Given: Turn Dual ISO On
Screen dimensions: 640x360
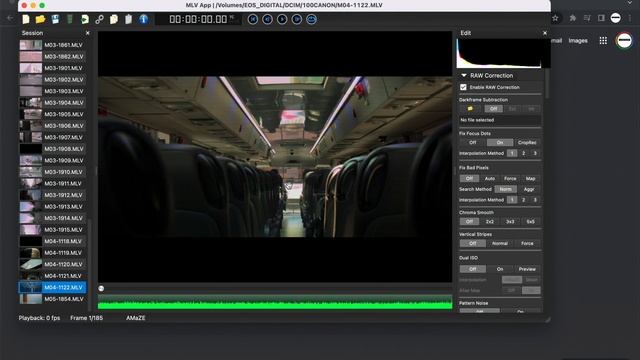Looking at the screenshot, I should 500,269.
